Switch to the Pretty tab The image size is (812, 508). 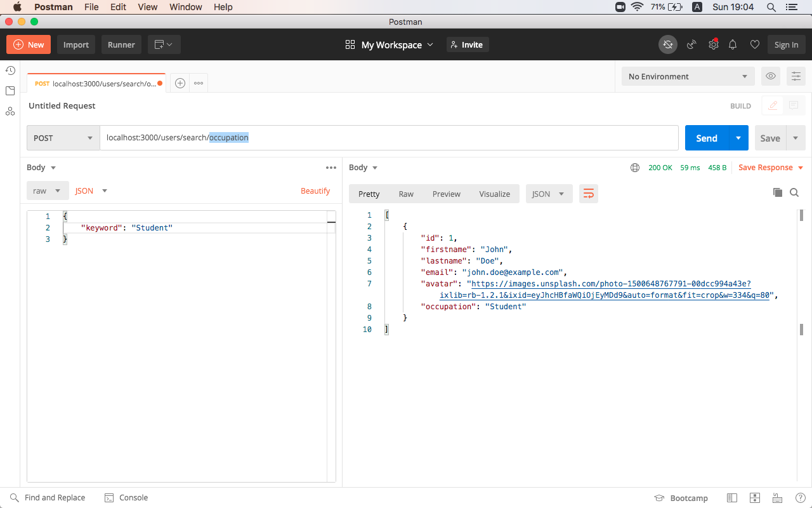coord(369,194)
